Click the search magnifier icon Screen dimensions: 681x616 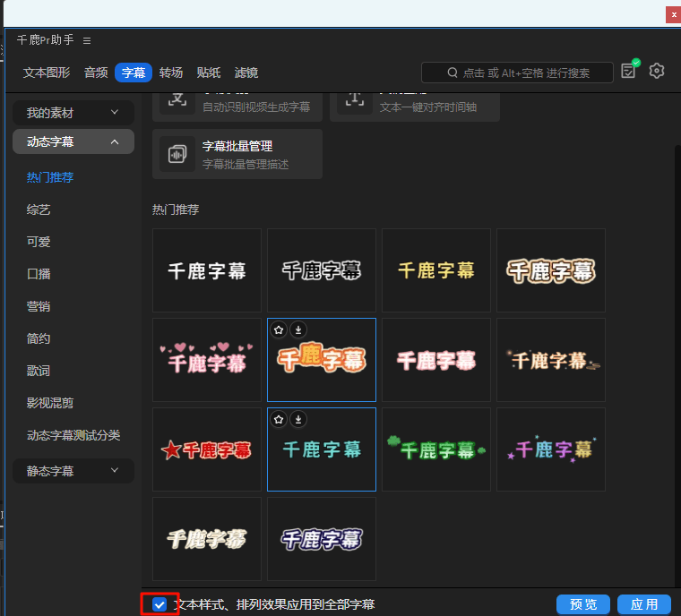[x=453, y=73]
